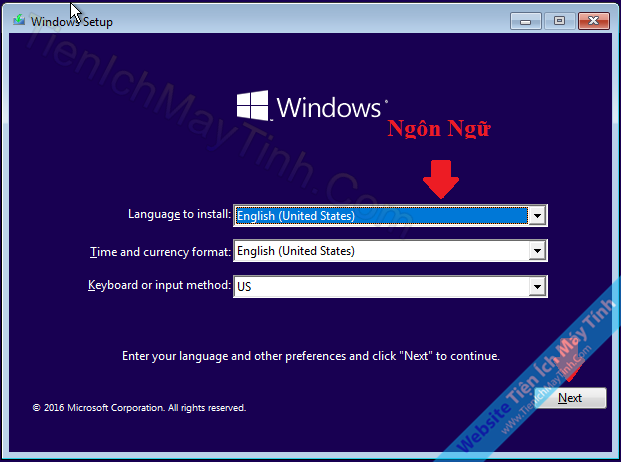Image resolution: width=621 pixels, height=462 pixels.
Task: Open the Language to install dropdown arrow
Action: pyautogui.click(x=537, y=216)
